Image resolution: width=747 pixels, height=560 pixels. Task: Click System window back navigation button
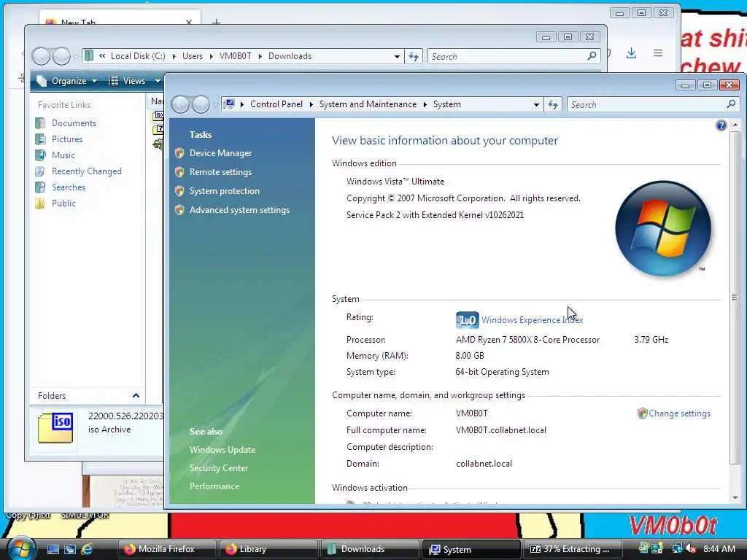tap(181, 104)
